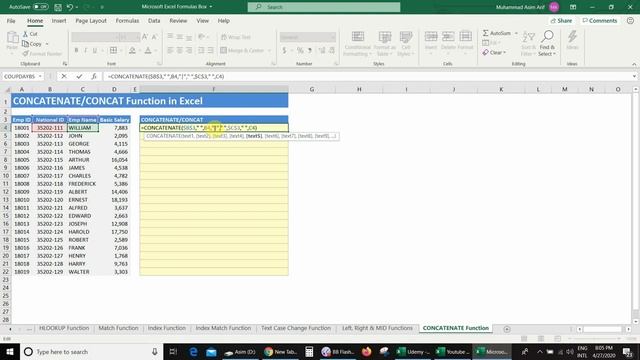Click the Accounting dollar format icon
The width and height of the screenshot is (640, 360).
[284, 50]
